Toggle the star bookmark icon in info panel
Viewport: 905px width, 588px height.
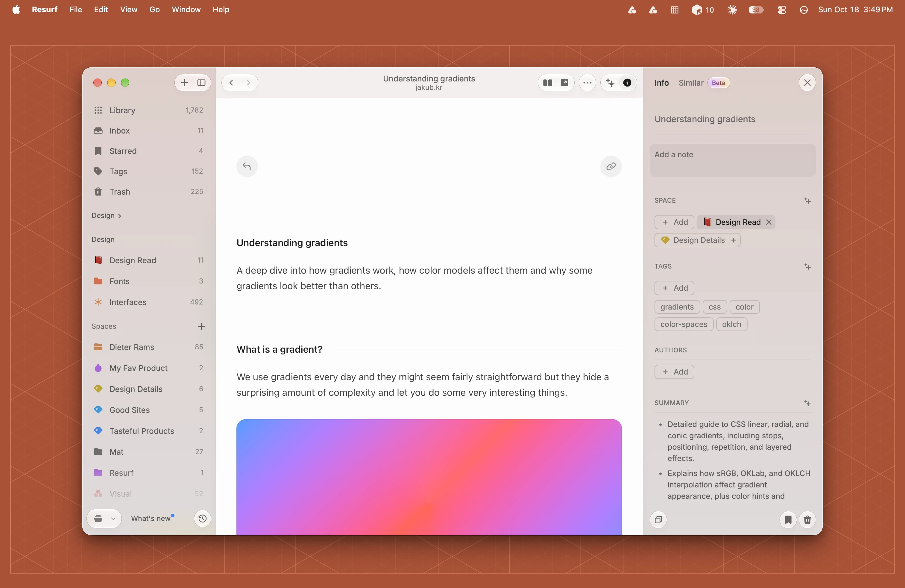pyautogui.click(x=788, y=519)
